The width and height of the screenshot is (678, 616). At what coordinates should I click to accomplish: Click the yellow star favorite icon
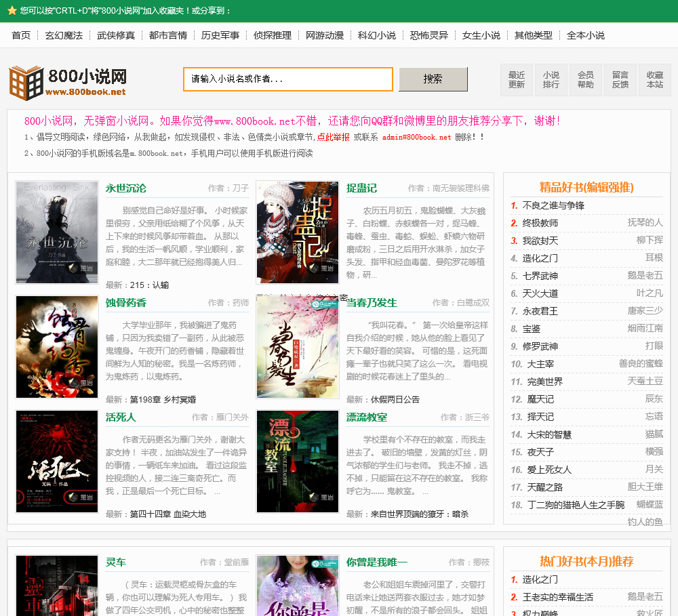tap(12, 10)
